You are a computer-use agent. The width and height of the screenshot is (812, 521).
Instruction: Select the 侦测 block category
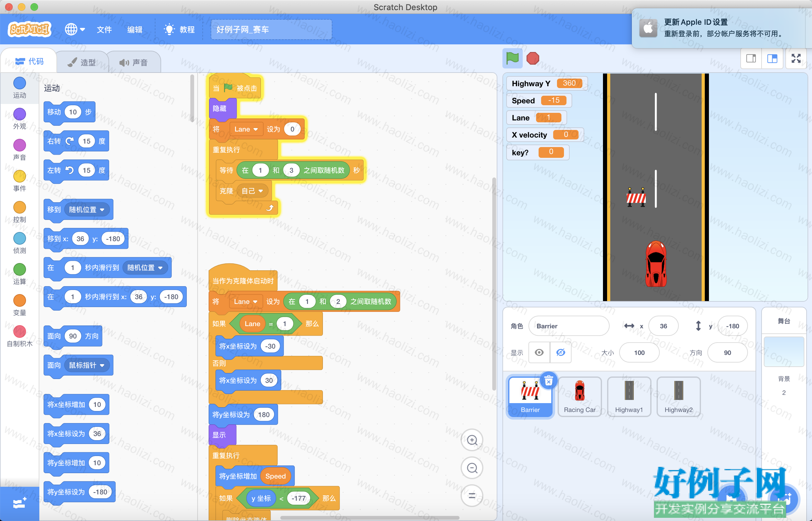point(20,243)
